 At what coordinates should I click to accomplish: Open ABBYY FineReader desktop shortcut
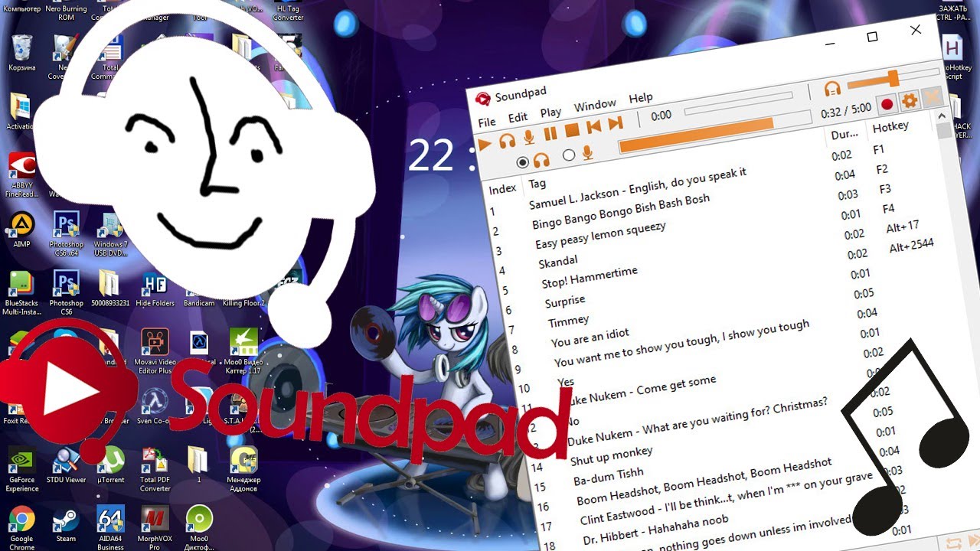(21, 175)
